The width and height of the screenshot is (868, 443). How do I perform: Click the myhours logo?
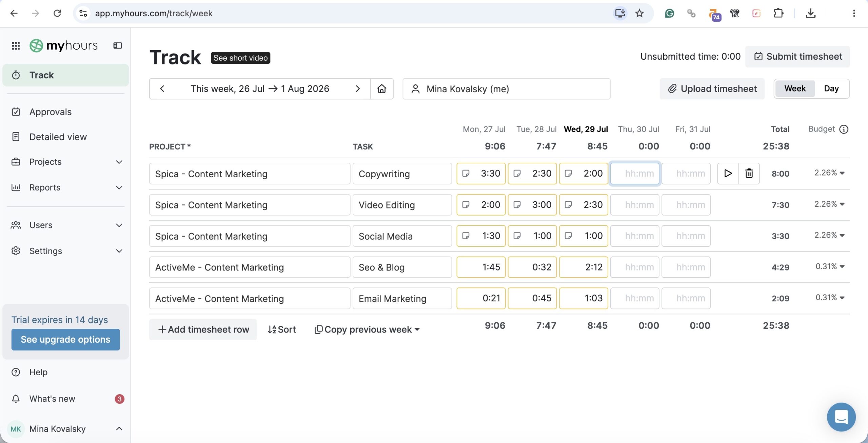point(64,45)
